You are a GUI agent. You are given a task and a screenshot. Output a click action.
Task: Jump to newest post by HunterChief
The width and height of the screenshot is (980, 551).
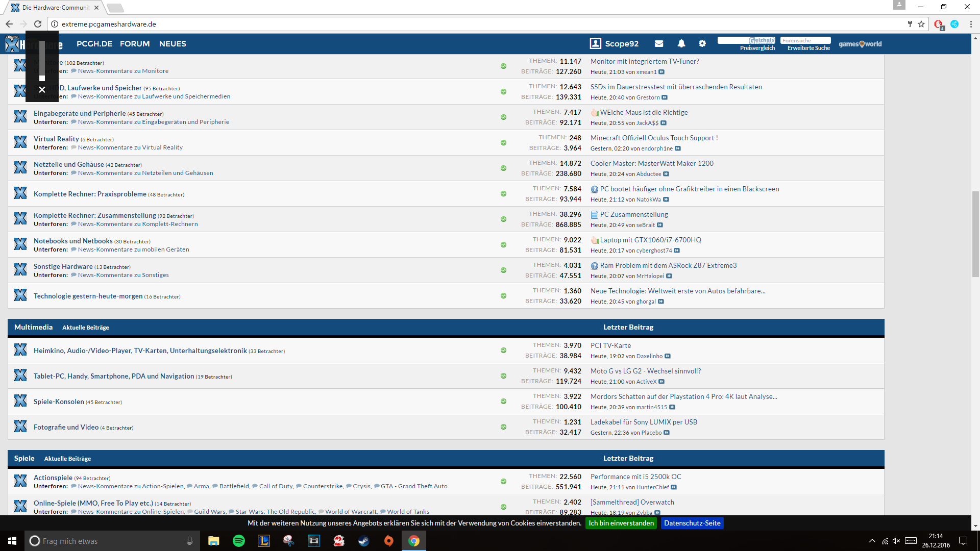click(x=674, y=487)
